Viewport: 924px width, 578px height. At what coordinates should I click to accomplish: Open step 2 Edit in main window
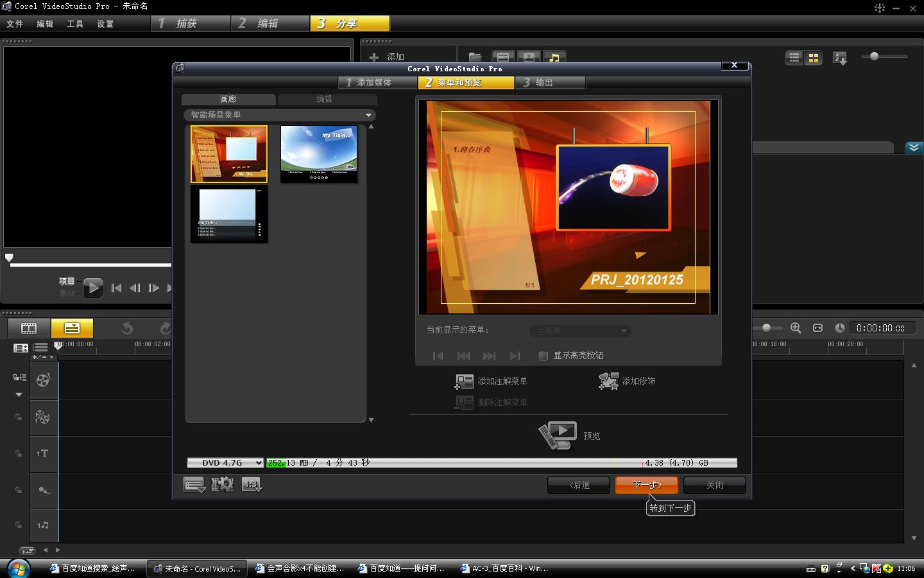click(270, 24)
